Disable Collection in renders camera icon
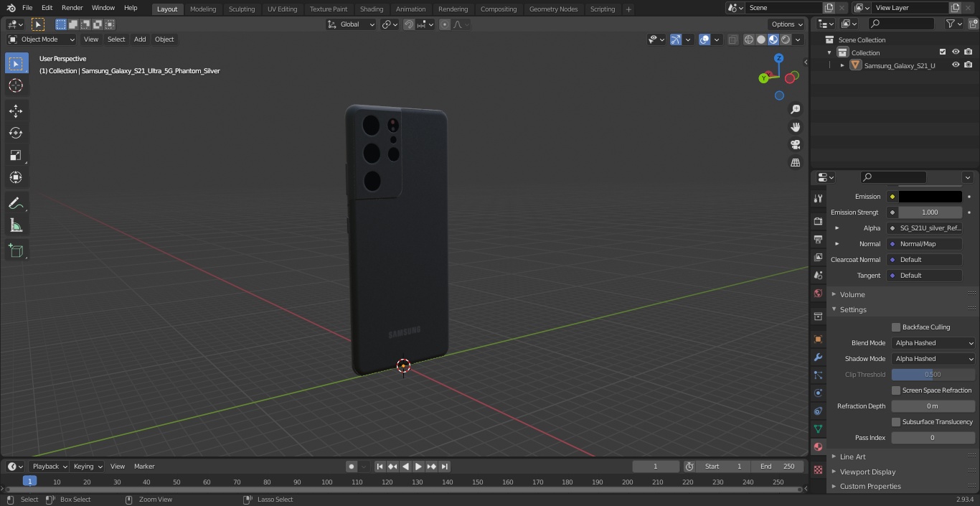Image resolution: width=980 pixels, height=506 pixels. coord(969,52)
